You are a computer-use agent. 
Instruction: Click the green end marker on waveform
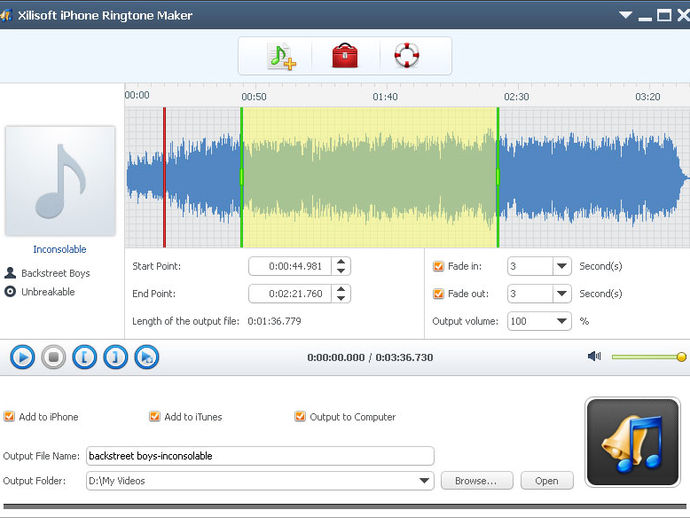tap(498, 177)
